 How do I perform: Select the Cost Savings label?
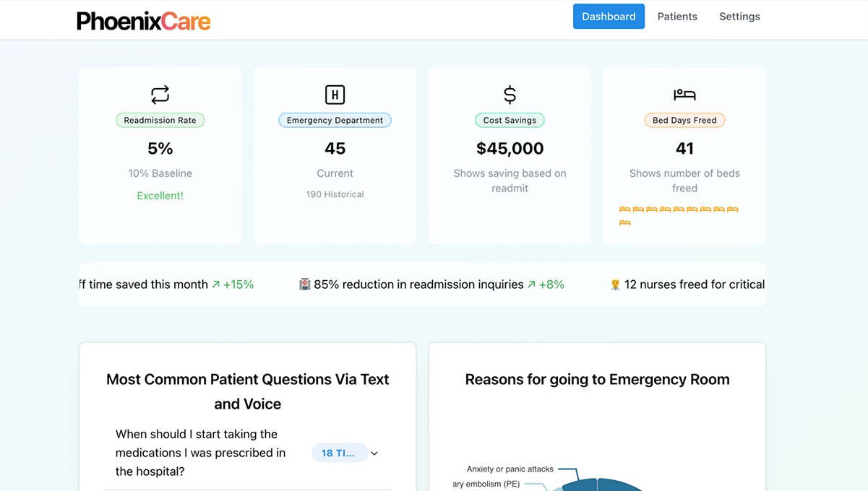click(x=510, y=121)
